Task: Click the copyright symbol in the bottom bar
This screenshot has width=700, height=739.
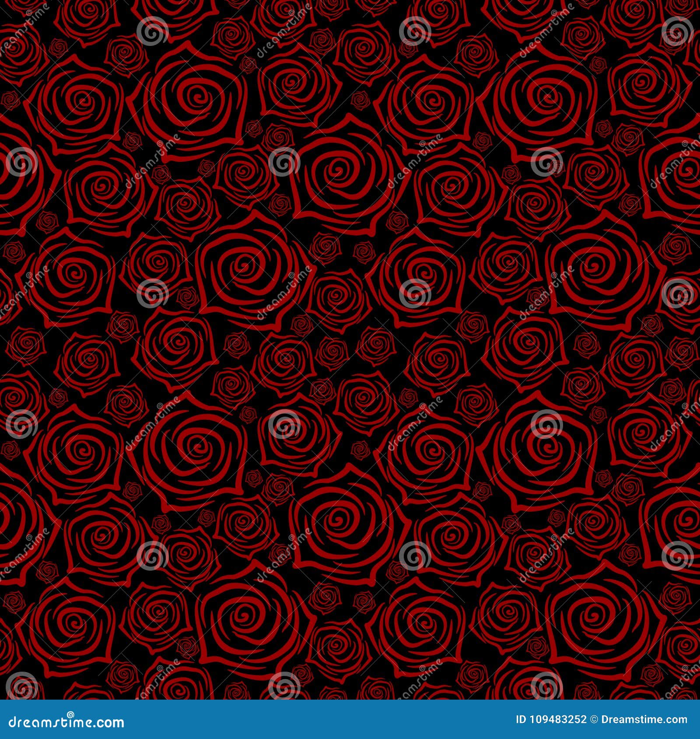Action: coord(593,718)
